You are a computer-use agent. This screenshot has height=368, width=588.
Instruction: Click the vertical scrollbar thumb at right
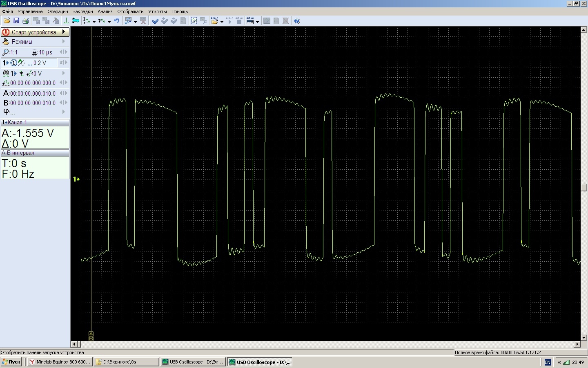584,187
